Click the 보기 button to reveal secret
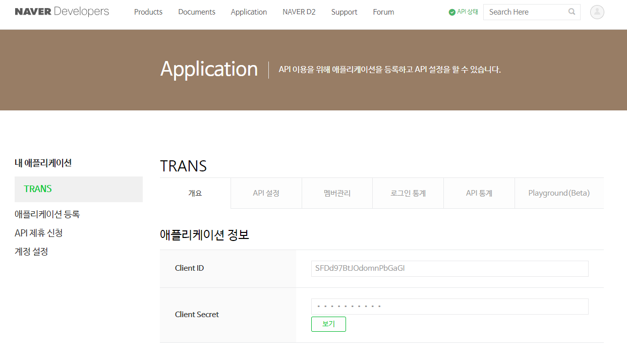627x364 pixels. [328, 324]
